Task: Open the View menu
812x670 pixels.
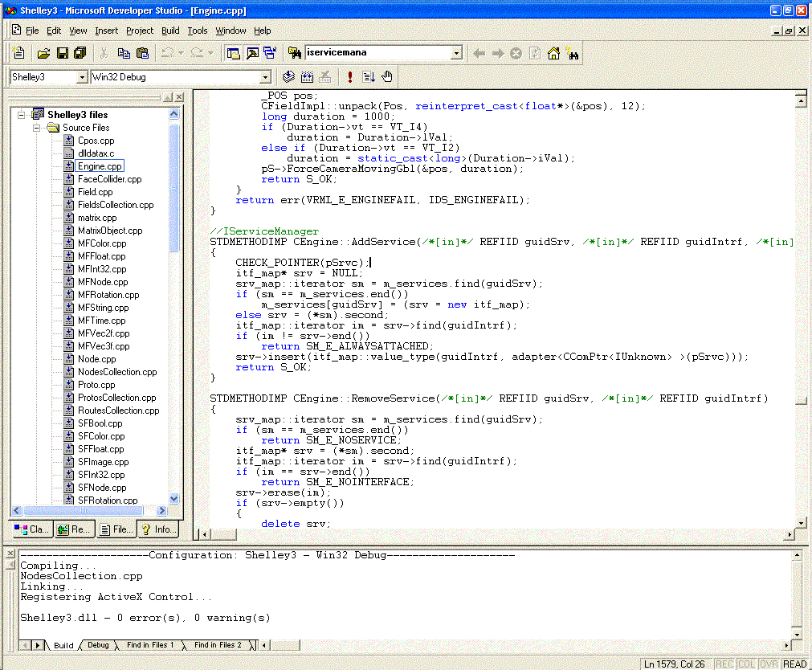Action: coord(78,31)
